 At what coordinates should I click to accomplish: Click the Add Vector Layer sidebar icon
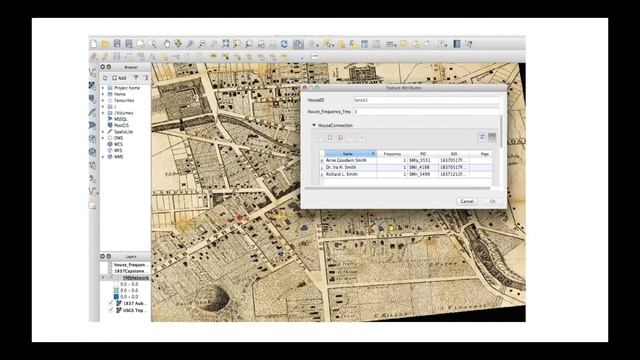point(93,72)
